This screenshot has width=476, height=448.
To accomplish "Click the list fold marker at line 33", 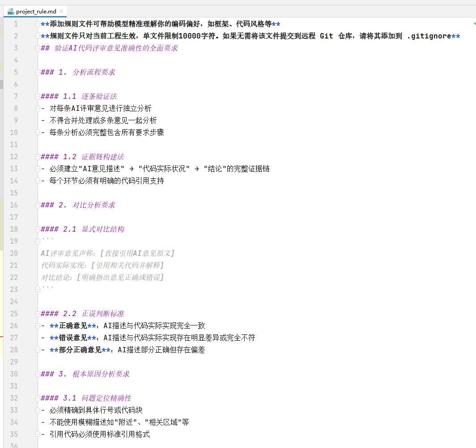I will pyautogui.click(x=38, y=410).
